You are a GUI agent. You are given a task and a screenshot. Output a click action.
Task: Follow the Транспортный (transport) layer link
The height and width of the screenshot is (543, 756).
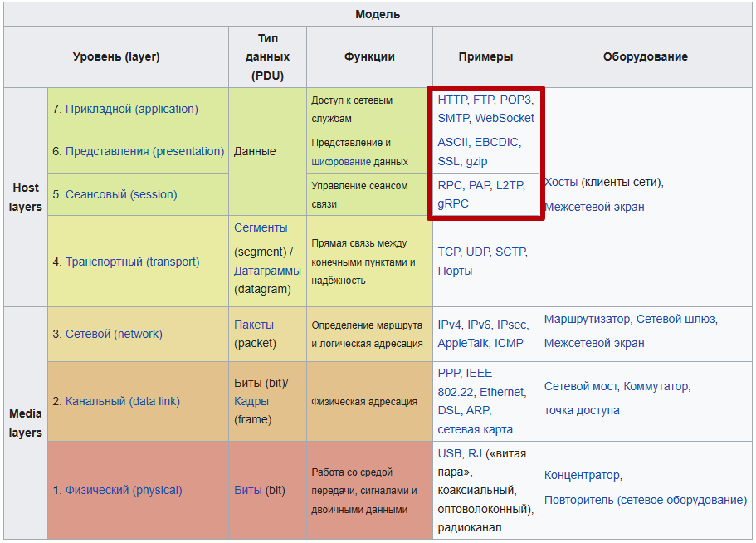[132, 262]
